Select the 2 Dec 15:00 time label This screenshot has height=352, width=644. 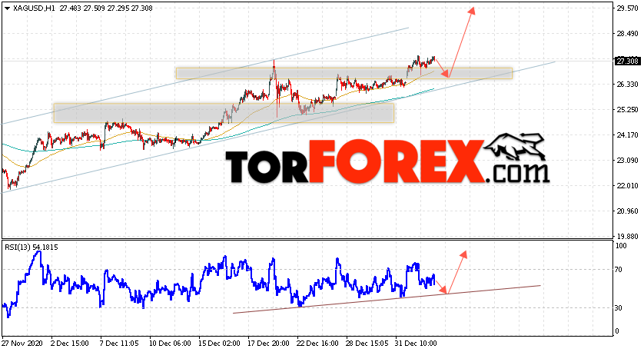(x=70, y=344)
